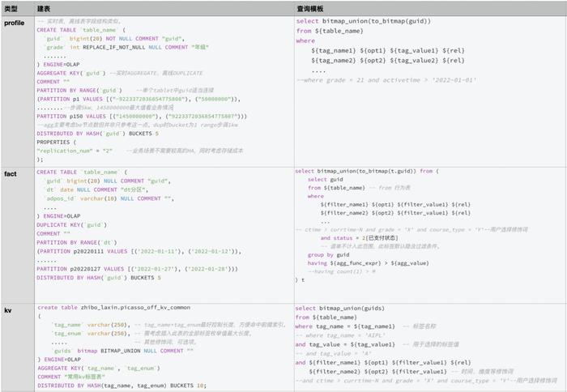
Task: Select the kv row label
Action: click(x=7, y=310)
